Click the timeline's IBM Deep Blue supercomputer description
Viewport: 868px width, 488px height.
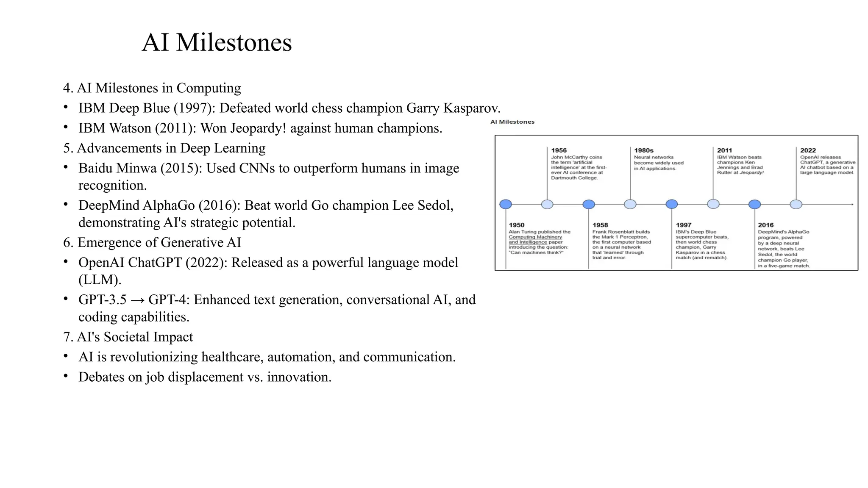[702, 245]
